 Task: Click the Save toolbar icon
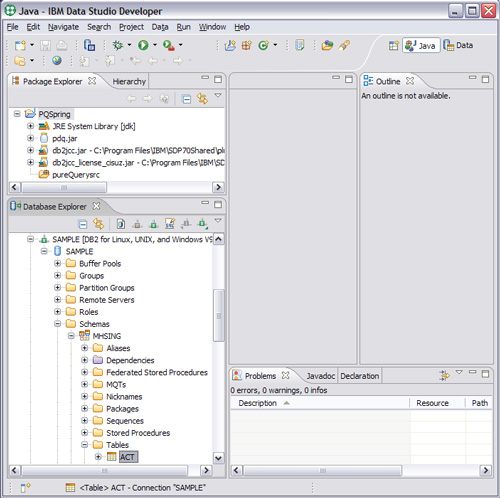46,45
